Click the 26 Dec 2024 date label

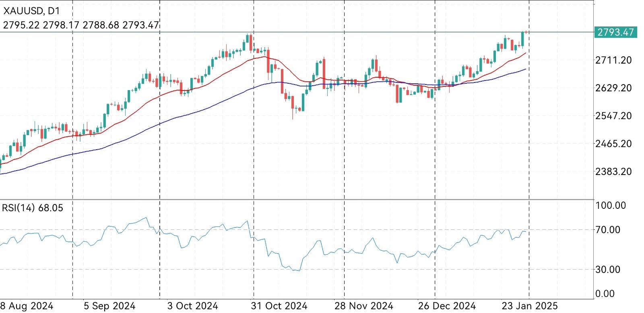[x=447, y=306]
